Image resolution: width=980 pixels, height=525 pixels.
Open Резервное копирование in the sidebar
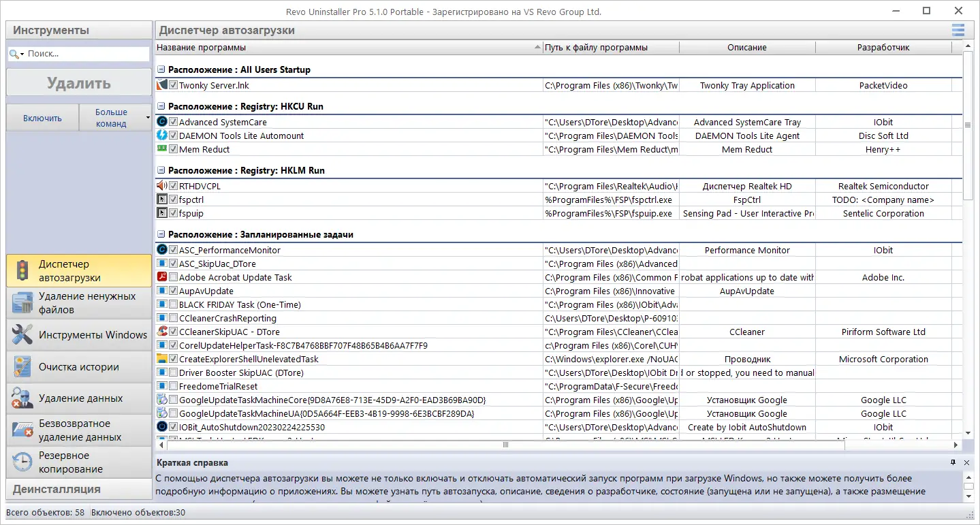[x=79, y=462]
